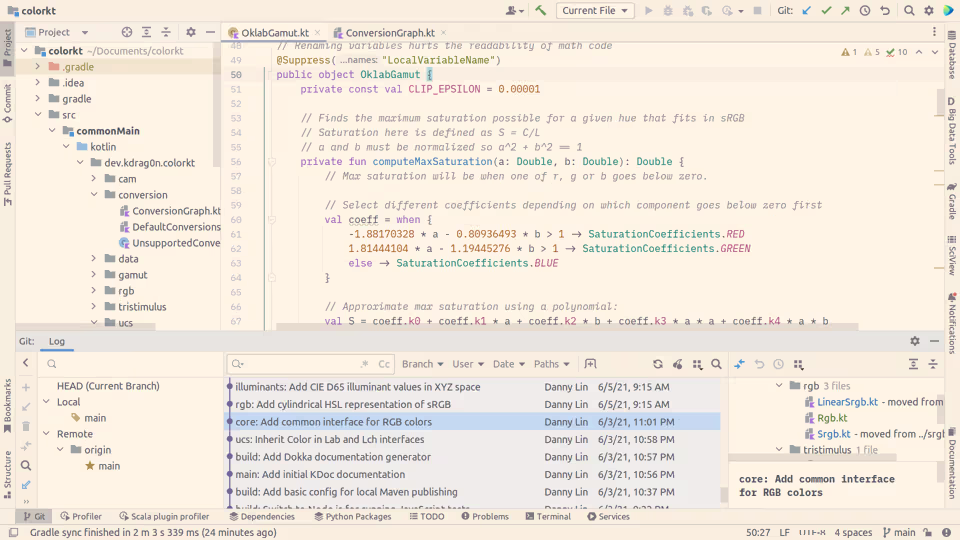Open the Terminal tool window tab
This screenshot has height=540, width=960.
pyautogui.click(x=548, y=516)
